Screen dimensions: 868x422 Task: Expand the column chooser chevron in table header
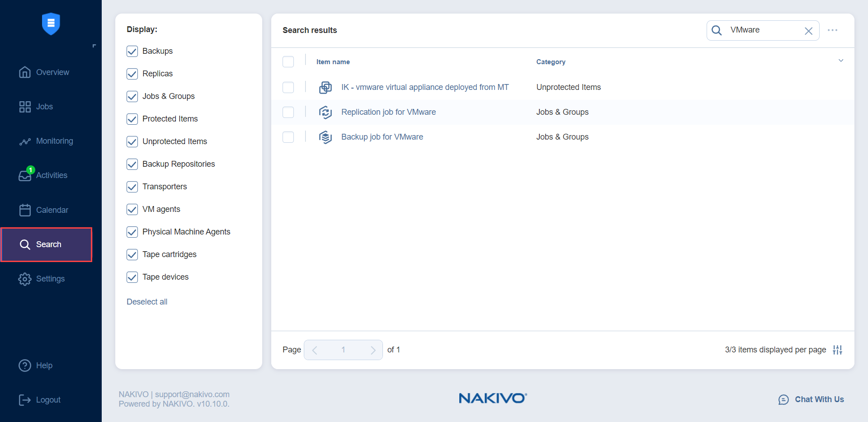pyautogui.click(x=841, y=61)
